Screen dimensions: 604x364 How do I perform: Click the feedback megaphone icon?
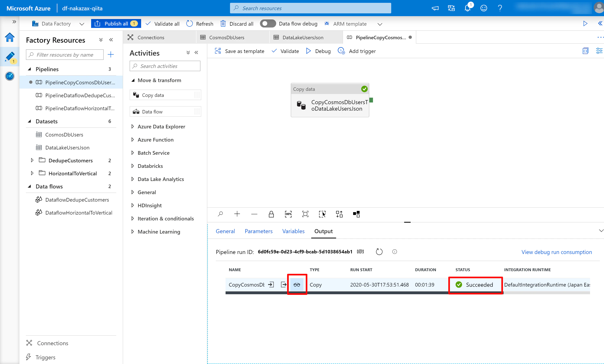pos(435,8)
